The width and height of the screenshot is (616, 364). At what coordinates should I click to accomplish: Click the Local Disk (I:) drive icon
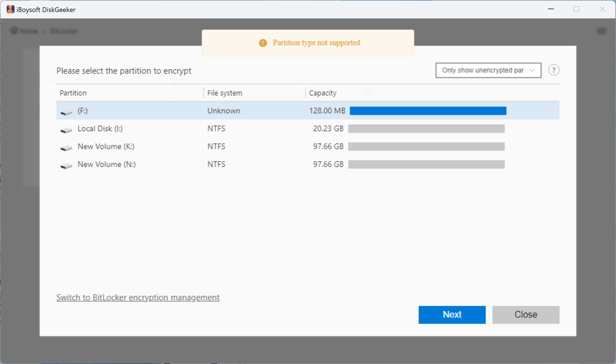[66, 130]
